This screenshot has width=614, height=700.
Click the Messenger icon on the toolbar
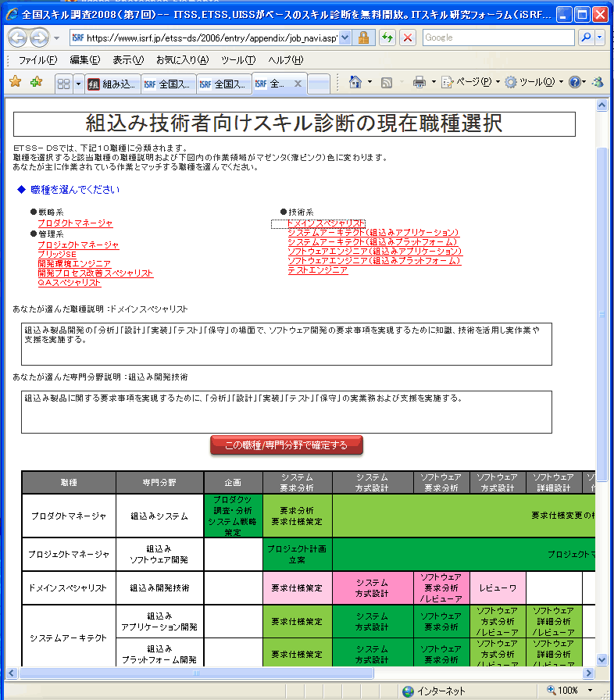coord(598,82)
